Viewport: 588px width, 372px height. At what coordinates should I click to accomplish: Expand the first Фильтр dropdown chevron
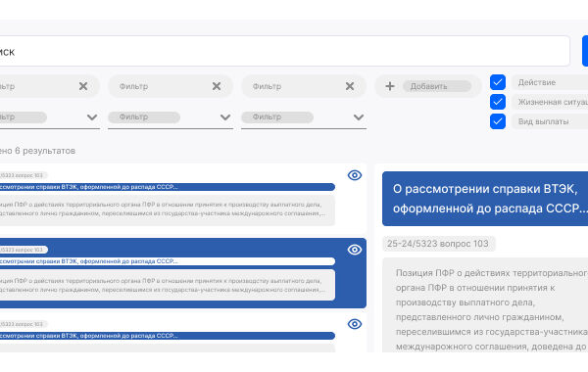pyautogui.click(x=92, y=117)
